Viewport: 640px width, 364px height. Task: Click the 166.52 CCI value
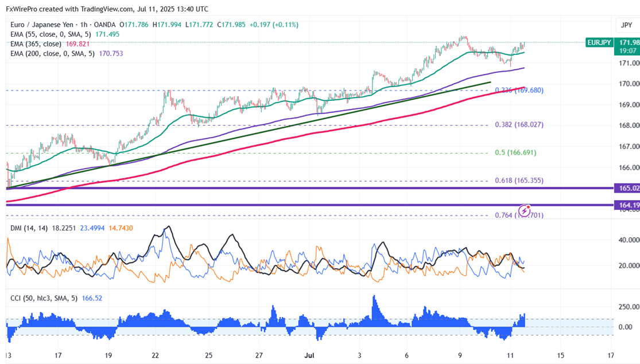tap(92, 299)
